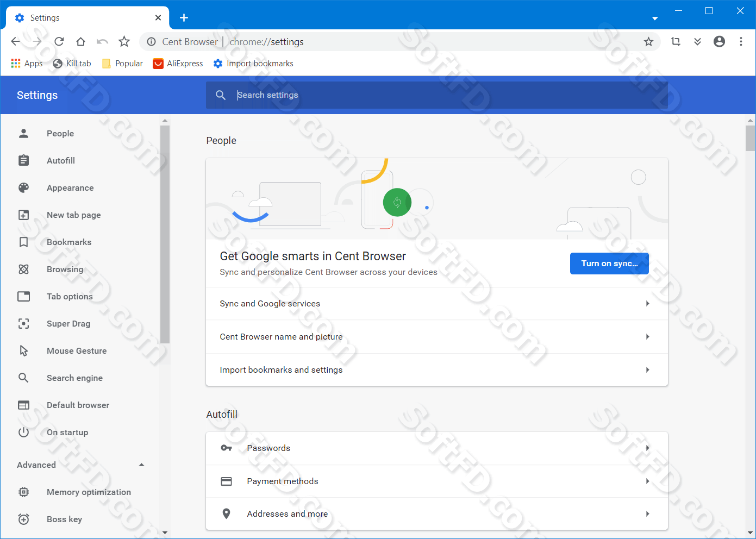The width and height of the screenshot is (756, 539).
Task: Open the AliExpress bookmark
Action: pyautogui.click(x=178, y=64)
